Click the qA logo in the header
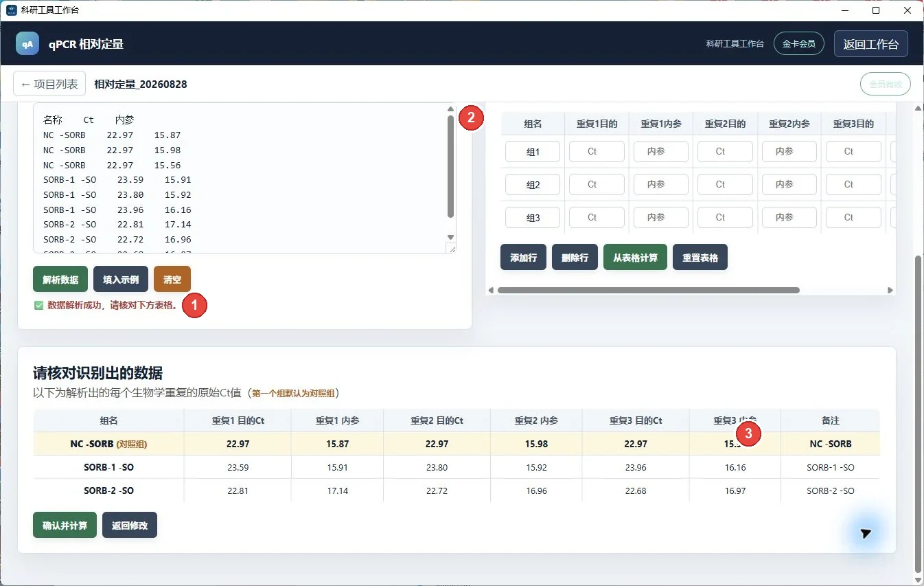 pos(27,43)
